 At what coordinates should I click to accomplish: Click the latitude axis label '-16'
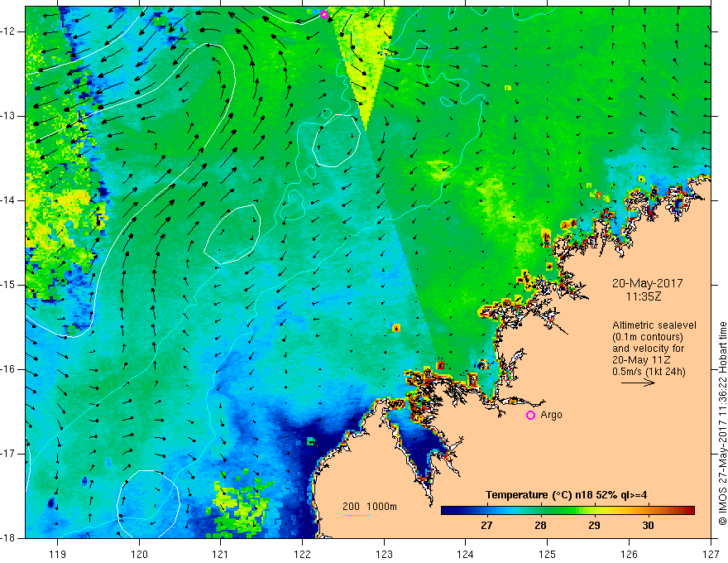tap(9, 369)
